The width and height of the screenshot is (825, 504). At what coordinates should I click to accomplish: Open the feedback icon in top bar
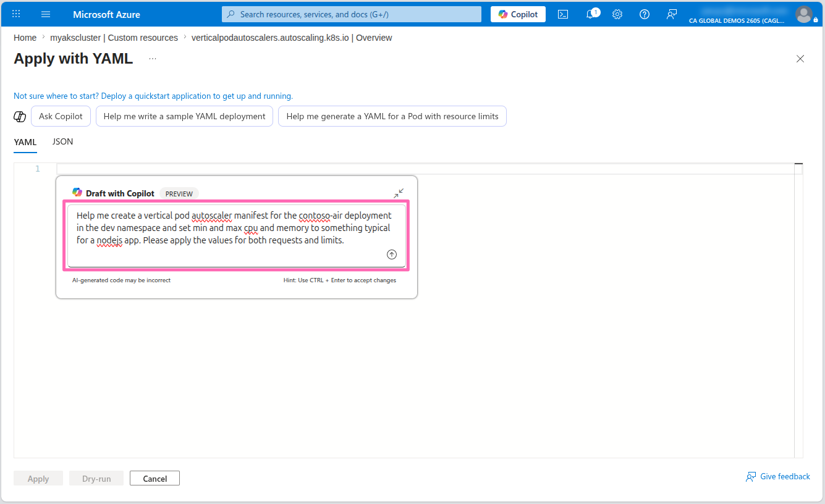[672, 14]
